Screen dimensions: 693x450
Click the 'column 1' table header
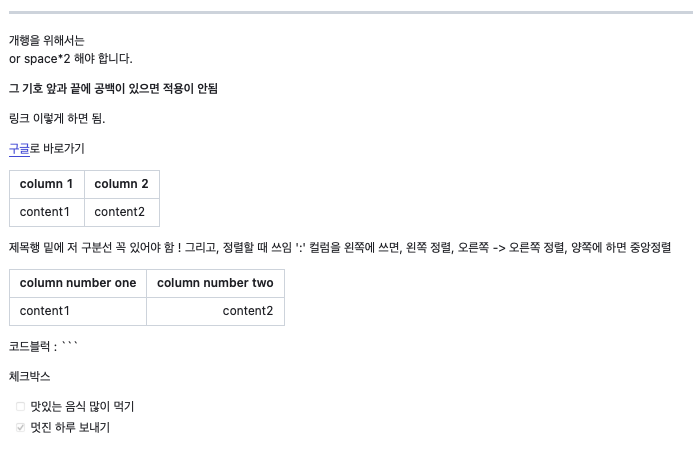click(47, 184)
